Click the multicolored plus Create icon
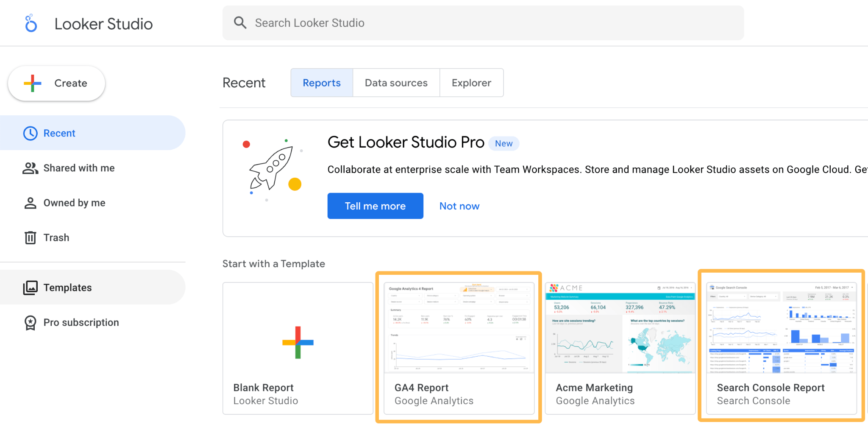The image size is (868, 433). [33, 83]
